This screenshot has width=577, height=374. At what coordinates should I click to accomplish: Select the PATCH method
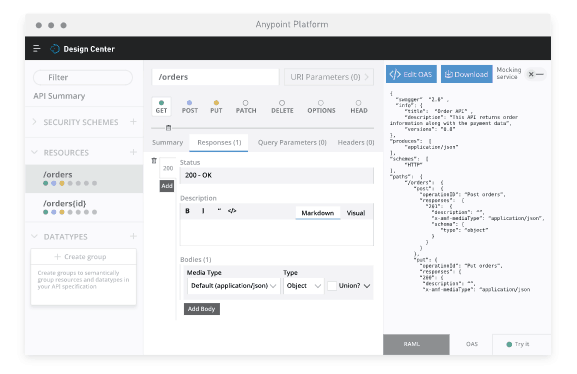[x=246, y=106]
